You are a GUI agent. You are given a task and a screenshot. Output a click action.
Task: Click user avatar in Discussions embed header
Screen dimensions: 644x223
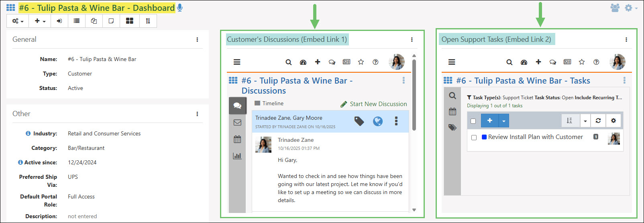click(x=397, y=62)
